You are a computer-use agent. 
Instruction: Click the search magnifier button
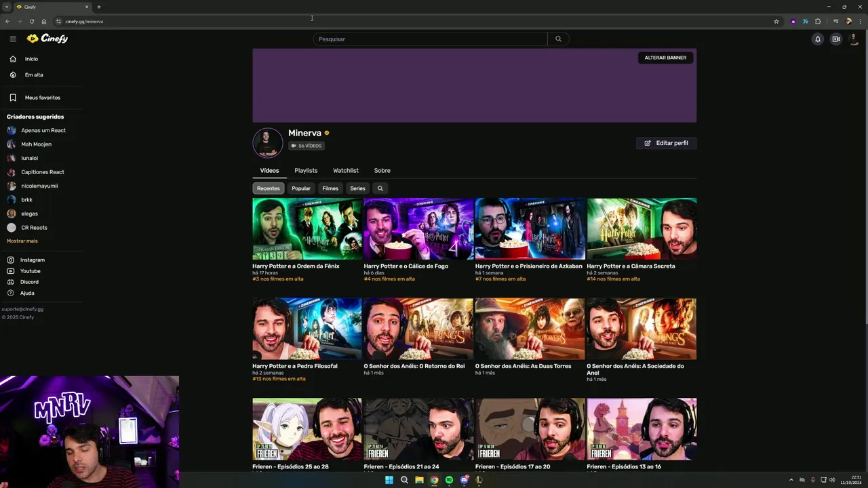[558, 39]
